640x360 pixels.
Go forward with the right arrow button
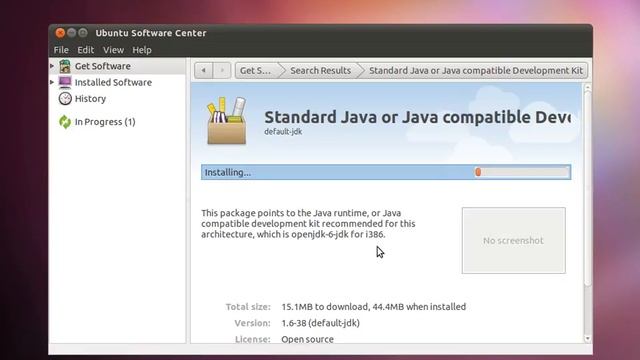pyautogui.click(x=222, y=70)
